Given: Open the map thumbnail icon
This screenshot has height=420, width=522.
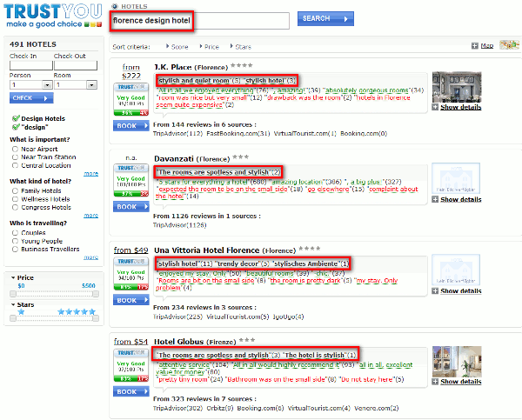Looking at the screenshot, I should pyautogui.click(x=509, y=44).
